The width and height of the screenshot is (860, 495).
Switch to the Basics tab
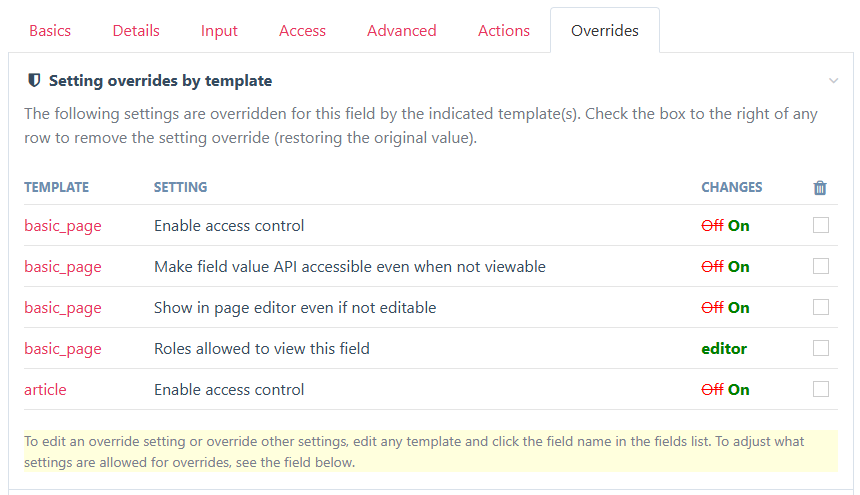50,31
